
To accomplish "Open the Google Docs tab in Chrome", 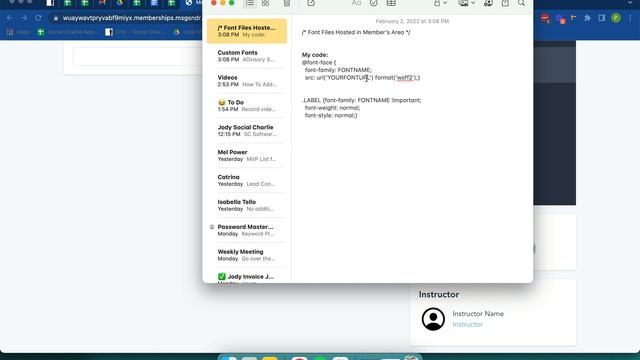I will (154, 3).
